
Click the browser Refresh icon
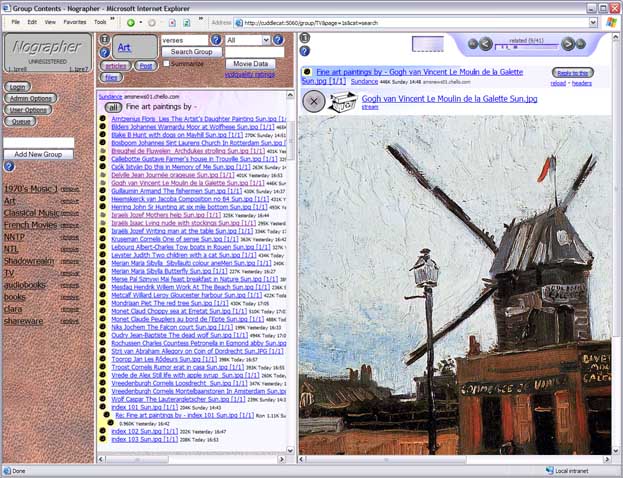coord(186,23)
